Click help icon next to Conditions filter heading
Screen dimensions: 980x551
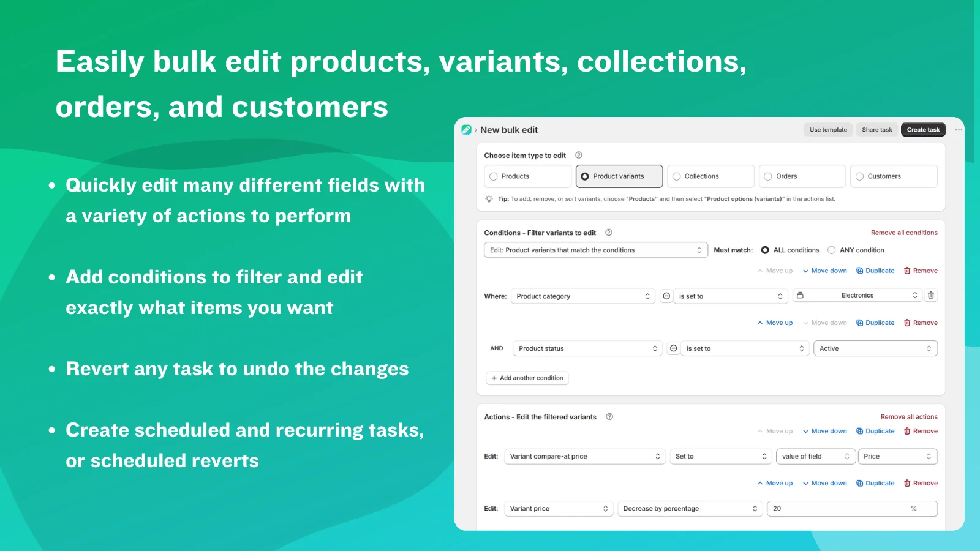(x=609, y=233)
